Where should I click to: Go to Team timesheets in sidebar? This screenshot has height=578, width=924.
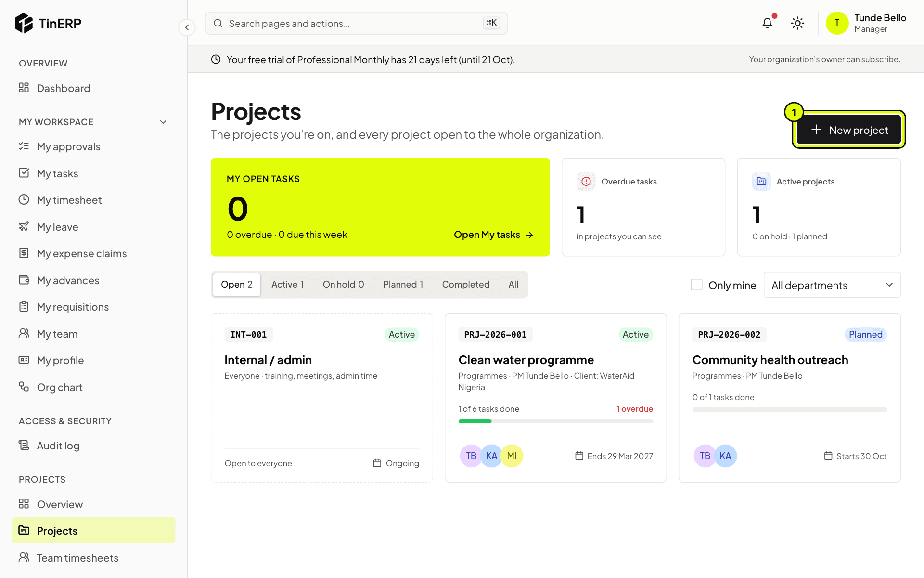click(x=93, y=558)
